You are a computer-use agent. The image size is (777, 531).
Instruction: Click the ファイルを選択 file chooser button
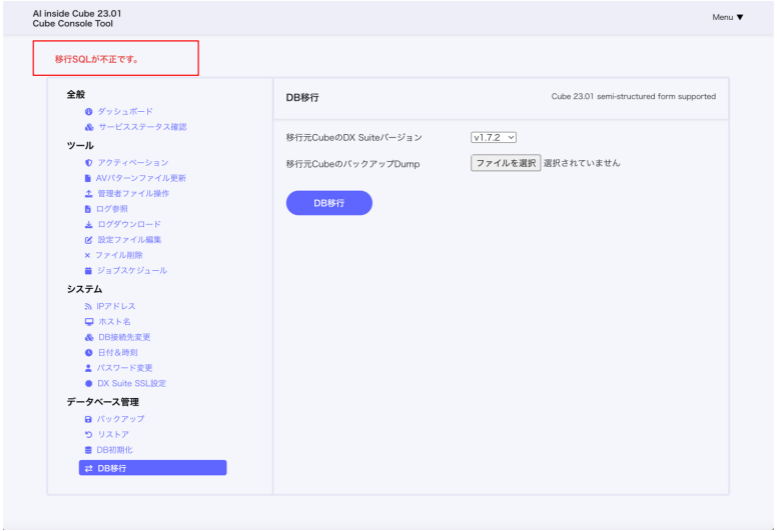click(505, 163)
